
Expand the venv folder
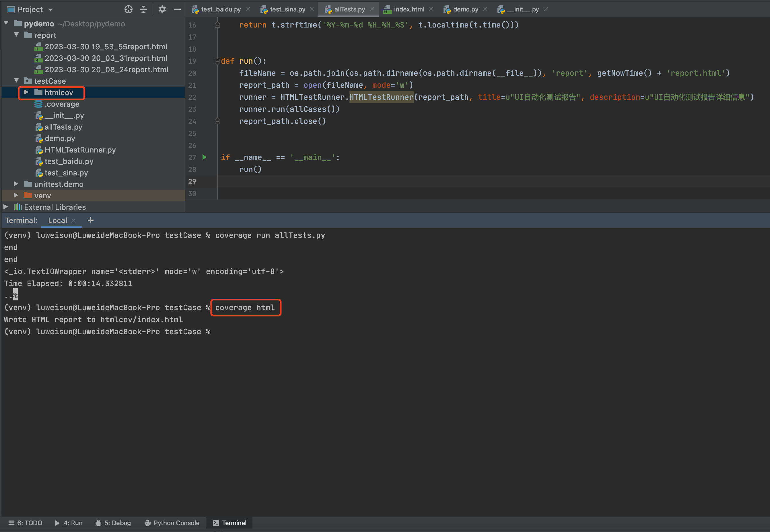tap(16, 195)
